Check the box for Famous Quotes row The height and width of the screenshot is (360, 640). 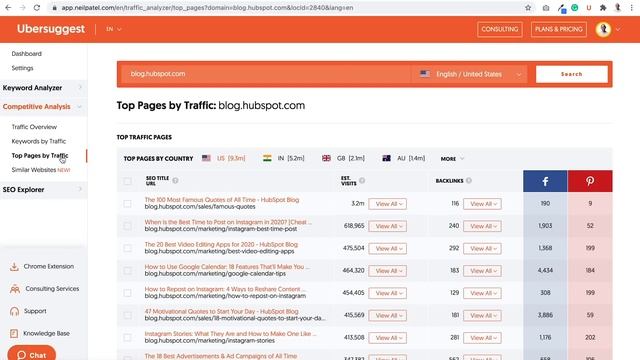coord(127,204)
